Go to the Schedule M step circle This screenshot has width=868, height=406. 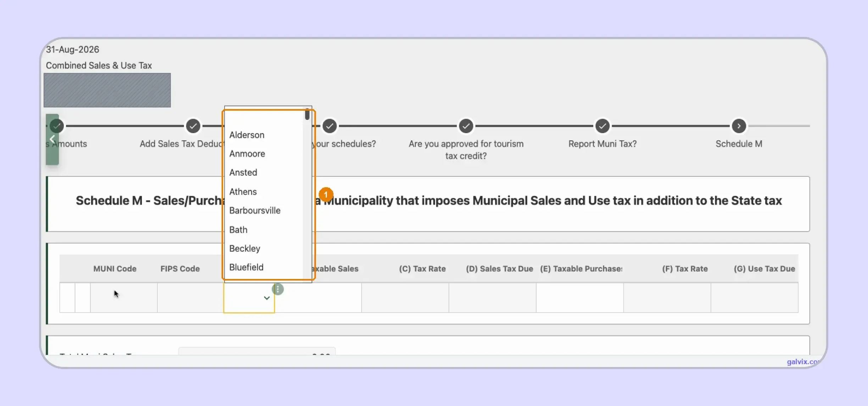tap(739, 126)
